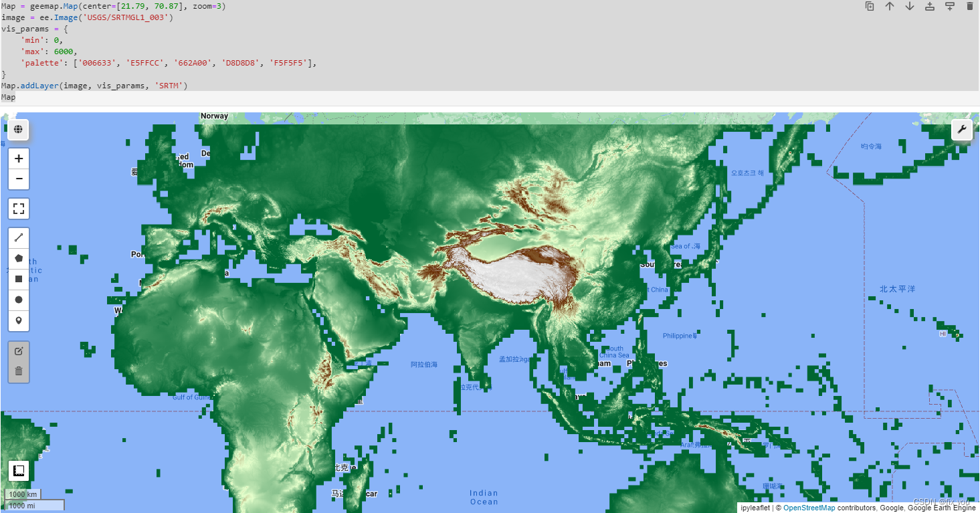Open the globe search tool on the map
Screen dimensions: 980x513
[x=18, y=129]
